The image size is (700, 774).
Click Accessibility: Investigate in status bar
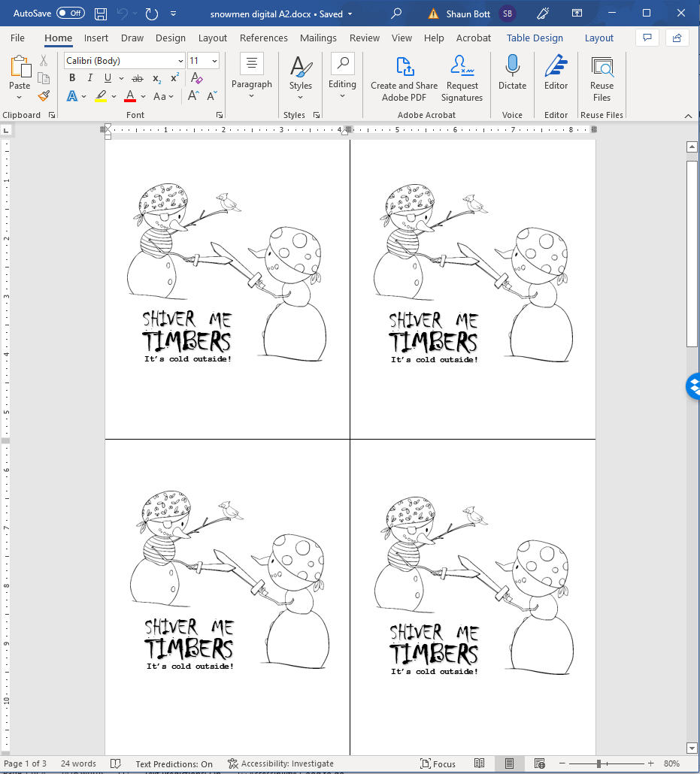tap(280, 764)
